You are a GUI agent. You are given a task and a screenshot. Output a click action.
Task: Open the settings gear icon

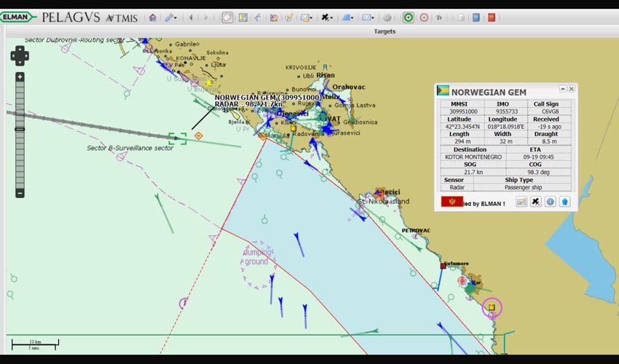(387, 17)
